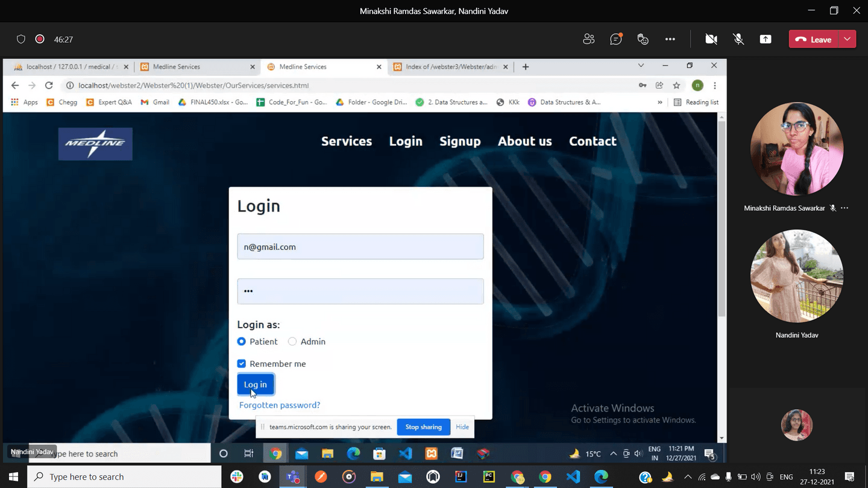Open the Teams participants panel

coord(589,39)
